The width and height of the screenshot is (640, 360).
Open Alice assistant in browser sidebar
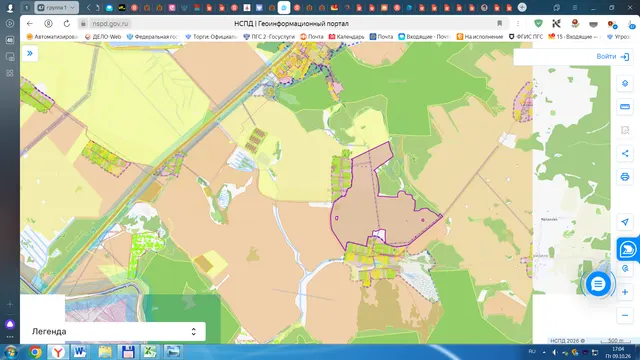[x=10, y=324]
